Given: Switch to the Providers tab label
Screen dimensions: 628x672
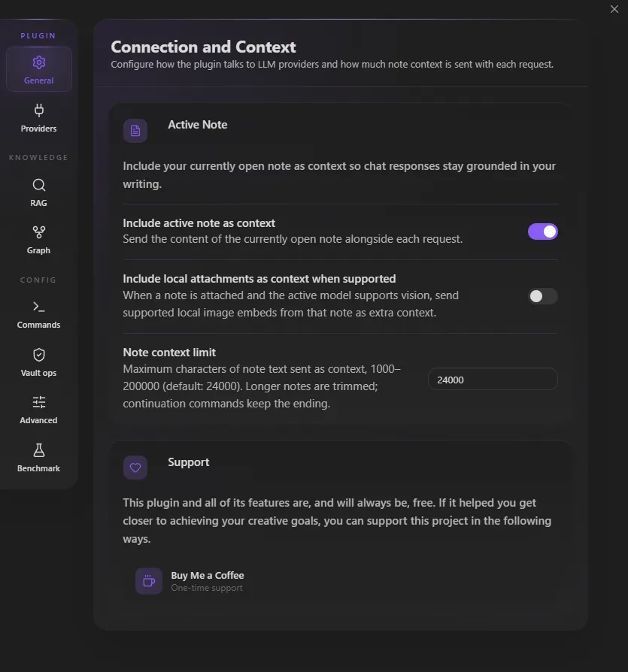Looking at the screenshot, I should point(38,129).
